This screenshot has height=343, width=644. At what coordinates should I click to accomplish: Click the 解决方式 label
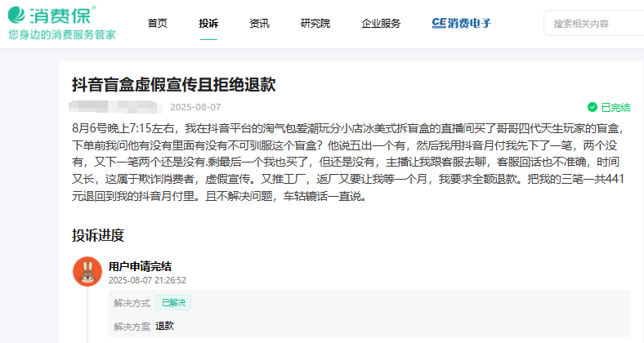pyautogui.click(x=132, y=303)
